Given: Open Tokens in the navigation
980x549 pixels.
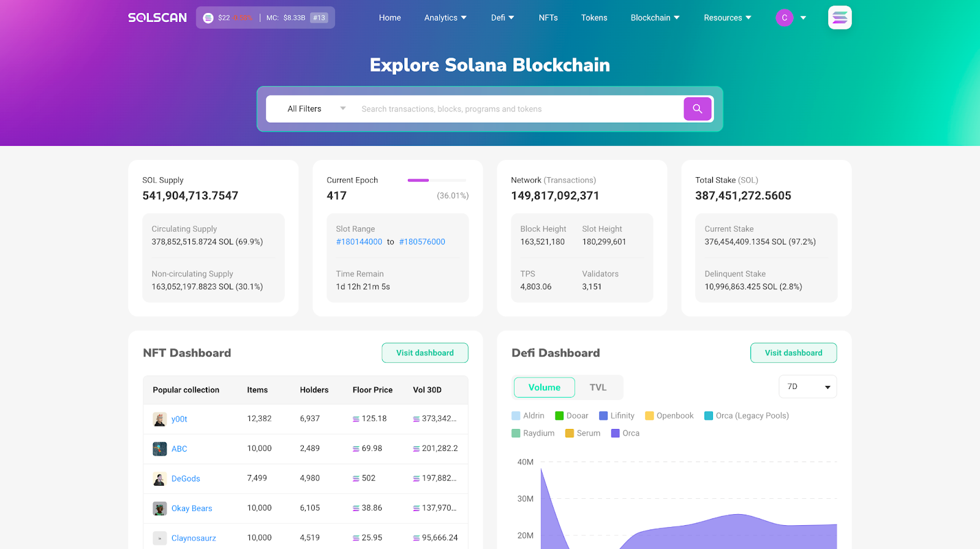Looking at the screenshot, I should (x=594, y=18).
